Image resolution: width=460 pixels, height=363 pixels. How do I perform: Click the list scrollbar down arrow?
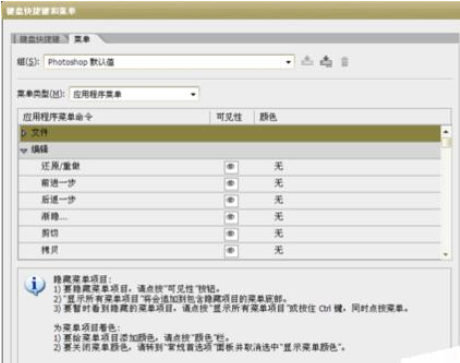coord(446,255)
